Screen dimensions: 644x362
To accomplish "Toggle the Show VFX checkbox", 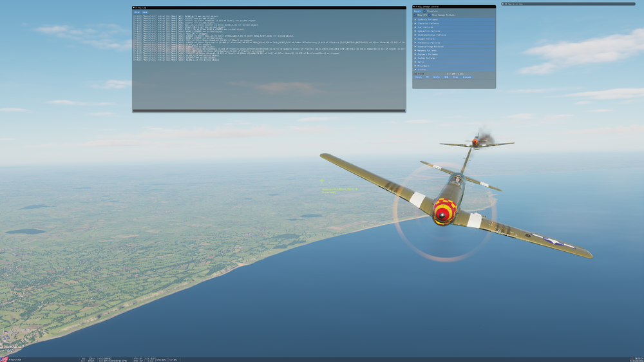I will click(415, 15).
